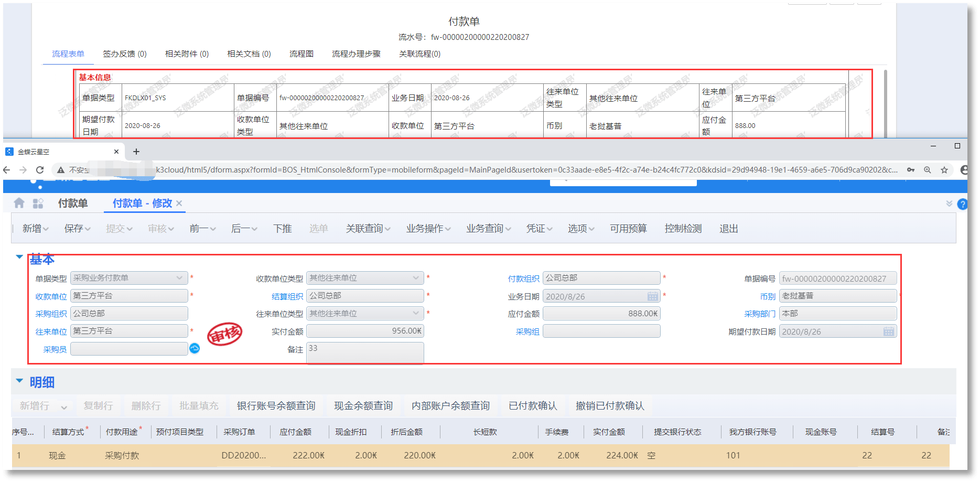Viewport: 980px width, 482px height.
Task: Click the cloud sync icon beside 采购员 field
Action: (194, 348)
